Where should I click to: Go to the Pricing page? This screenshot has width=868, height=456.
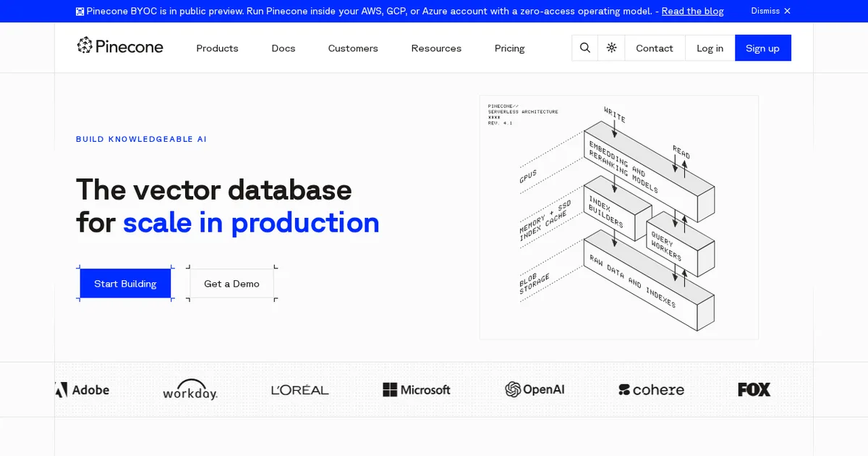coord(510,48)
